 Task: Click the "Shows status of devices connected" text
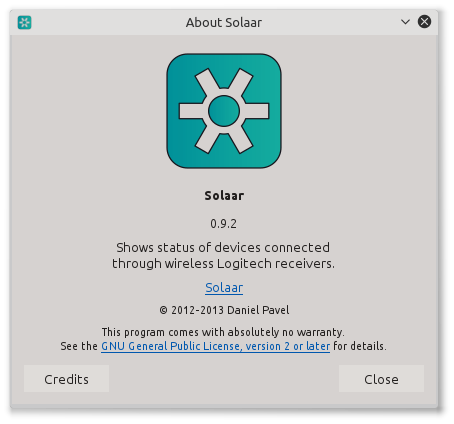(223, 247)
